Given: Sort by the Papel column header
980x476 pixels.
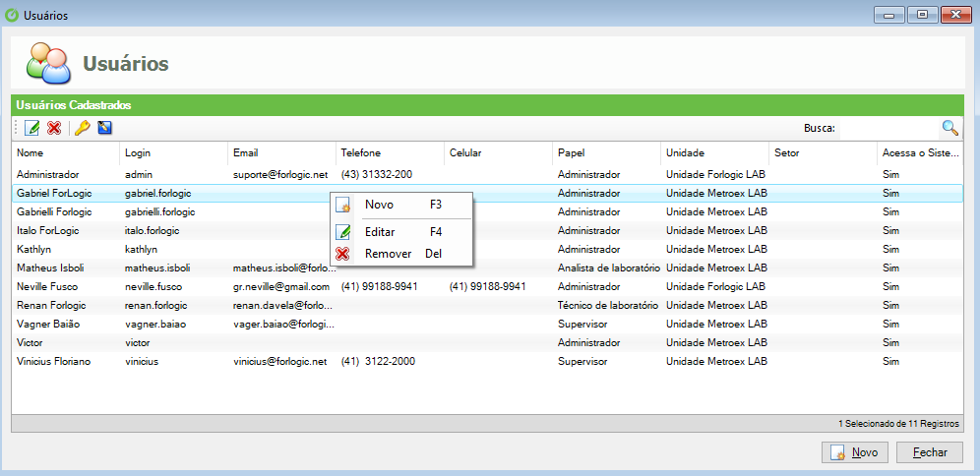Looking at the screenshot, I should pos(606,152).
